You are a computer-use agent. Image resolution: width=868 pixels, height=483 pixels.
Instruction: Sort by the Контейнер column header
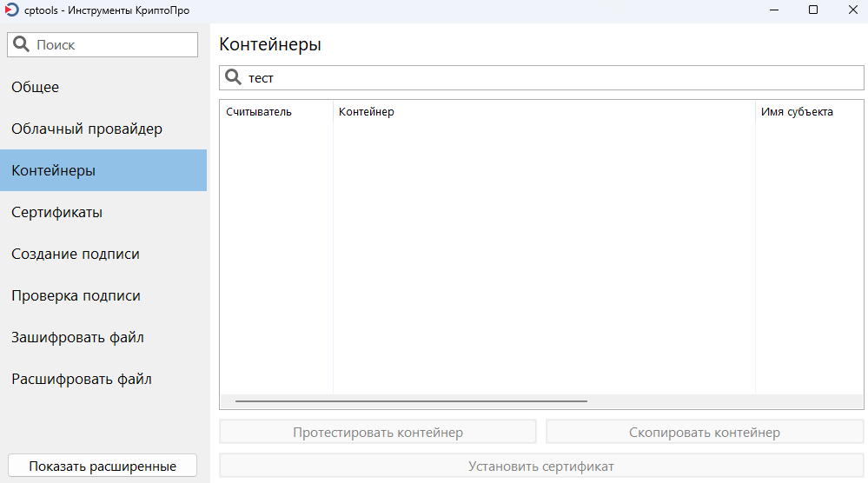pos(544,112)
